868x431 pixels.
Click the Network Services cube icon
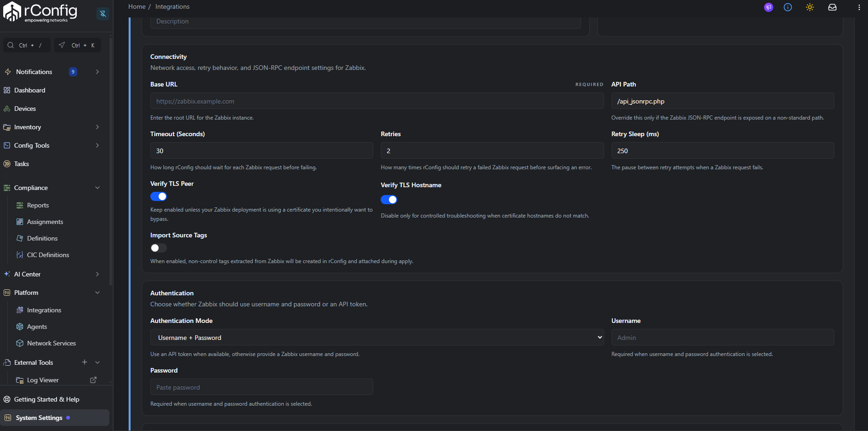(20, 343)
